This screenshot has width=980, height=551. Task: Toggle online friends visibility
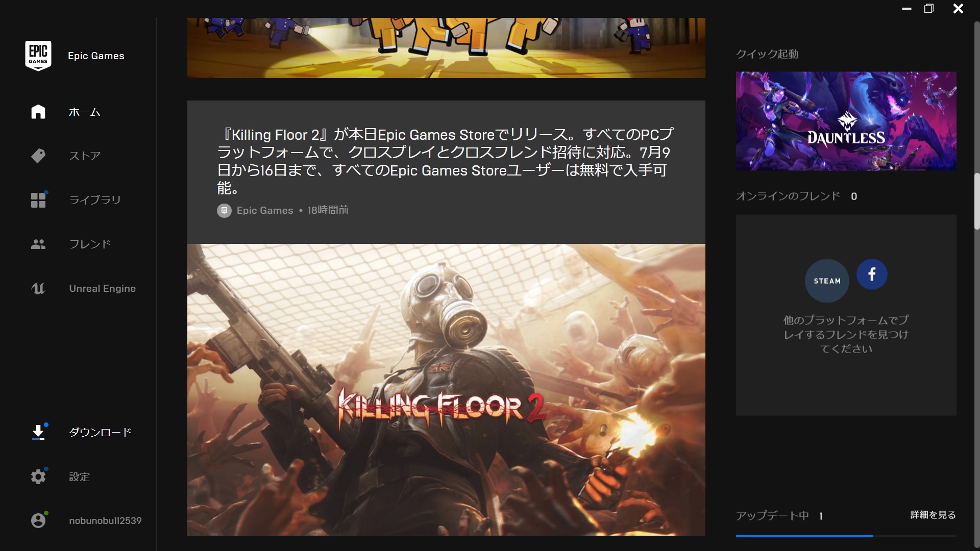click(x=796, y=196)
